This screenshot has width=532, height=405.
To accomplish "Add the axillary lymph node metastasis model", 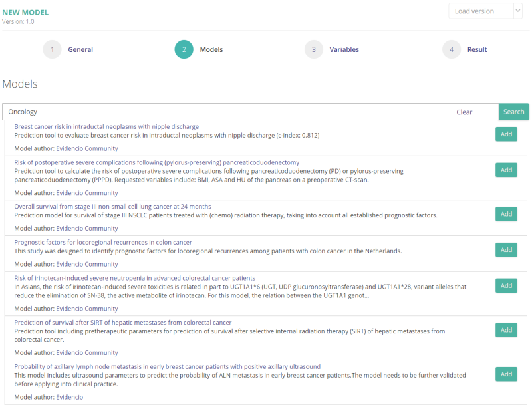I will [x=506, y=374].
